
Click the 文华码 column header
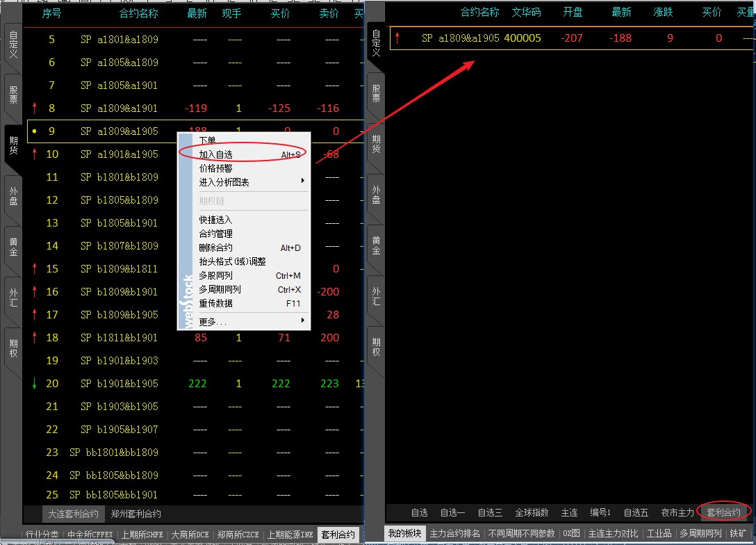click(x=527, y=12)
